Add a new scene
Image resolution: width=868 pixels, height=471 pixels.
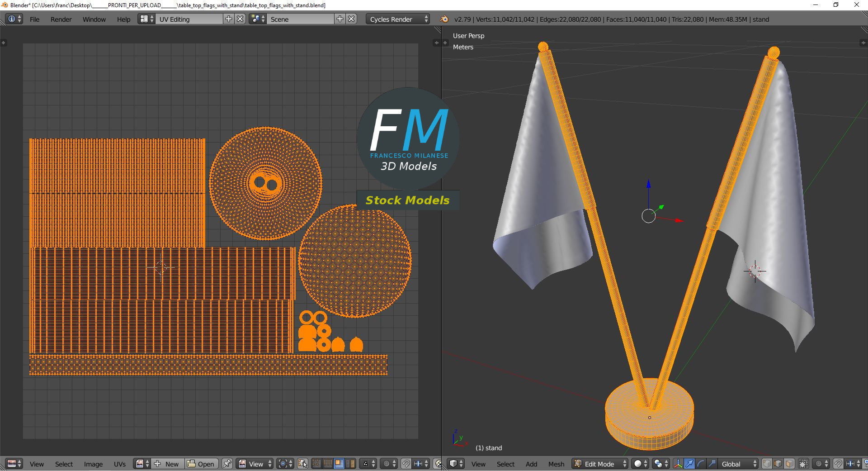click(x=340, y=19)
